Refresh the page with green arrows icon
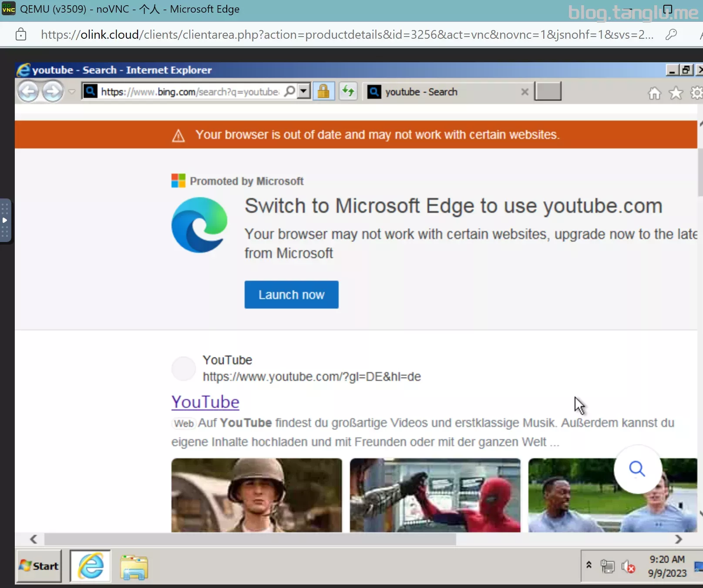This screenshot has width=703, height=588. [x=348, y=91]
